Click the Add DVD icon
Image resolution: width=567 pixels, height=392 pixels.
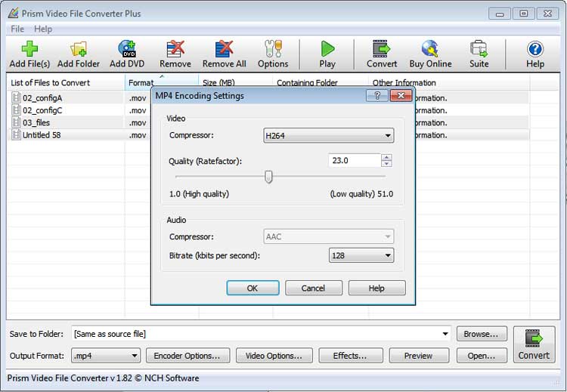click(127, 50)
